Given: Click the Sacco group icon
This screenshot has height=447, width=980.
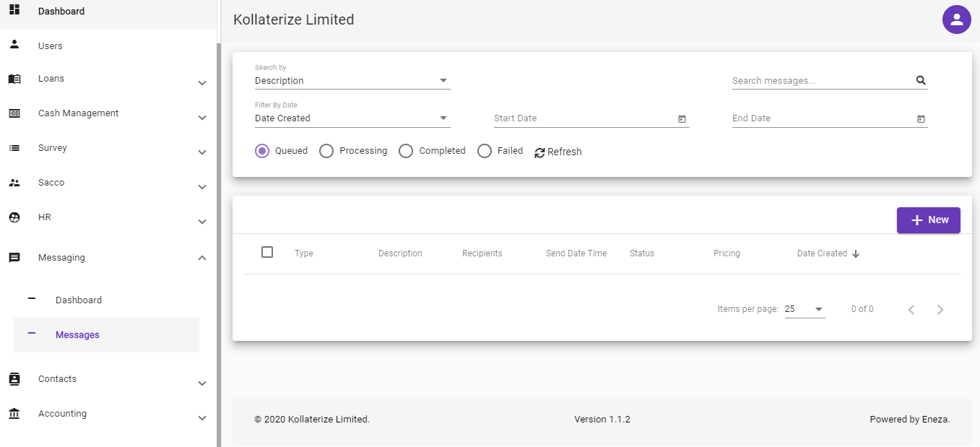Looking at the screenshot, I should pos(14,183).
